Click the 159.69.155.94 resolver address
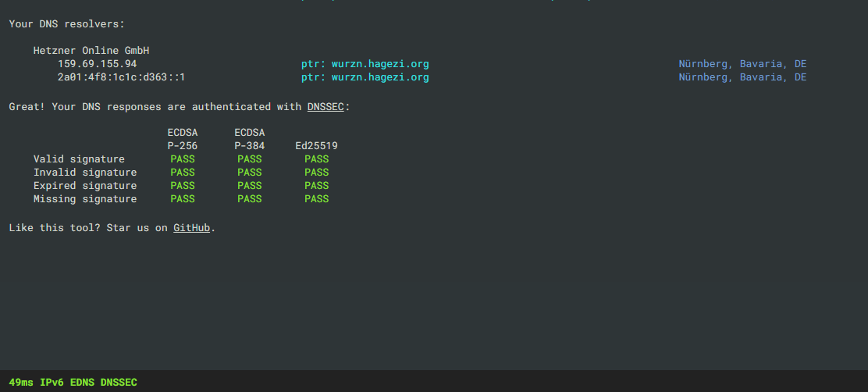 [x=97, y=64]
